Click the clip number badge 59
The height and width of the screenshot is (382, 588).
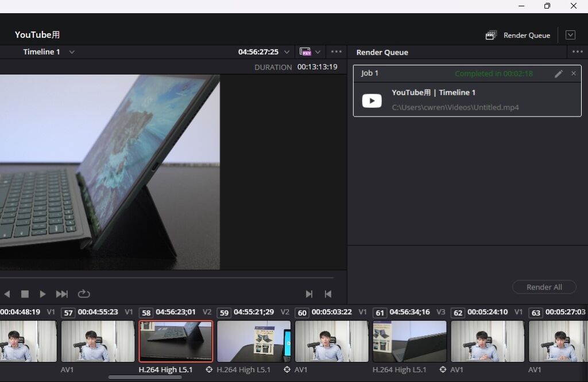coord(225,313)
